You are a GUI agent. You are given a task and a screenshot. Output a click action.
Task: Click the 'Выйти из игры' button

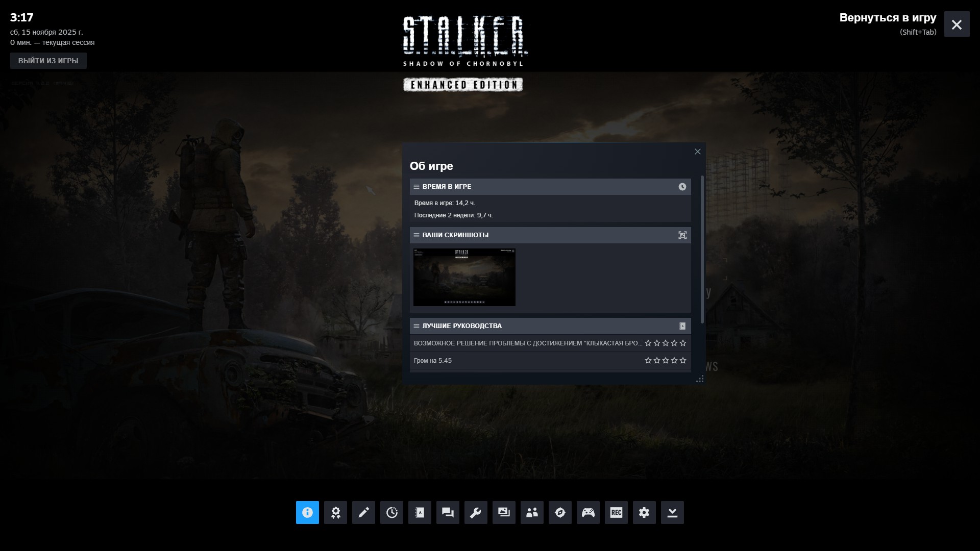pos(48,61)
